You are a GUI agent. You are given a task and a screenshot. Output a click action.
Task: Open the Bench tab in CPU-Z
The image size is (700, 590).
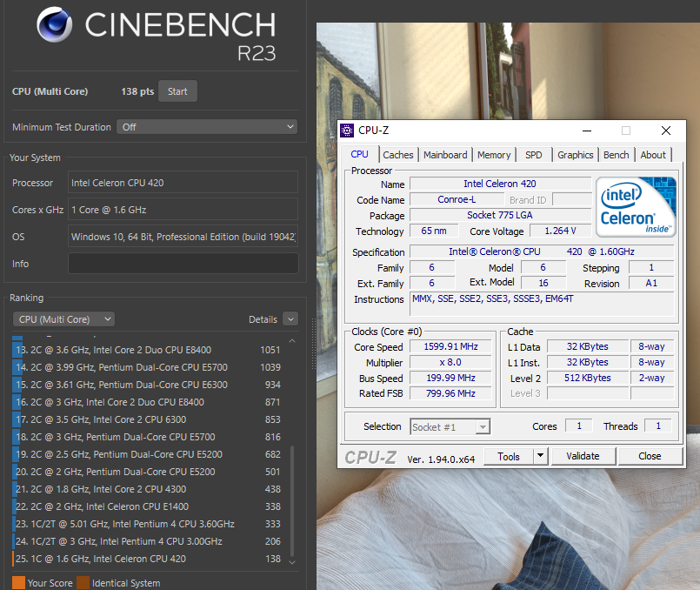(x=616, y=155)
